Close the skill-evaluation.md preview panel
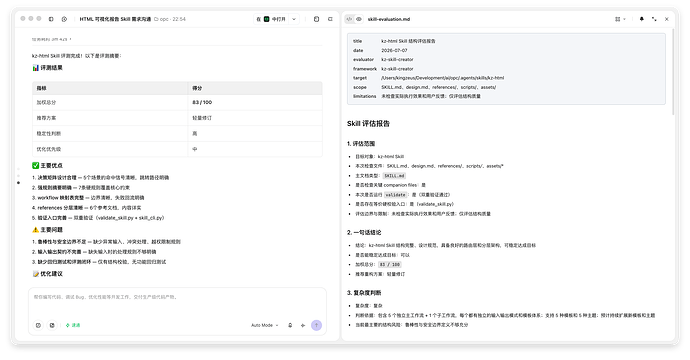690x360 pixels. point(667,19)
